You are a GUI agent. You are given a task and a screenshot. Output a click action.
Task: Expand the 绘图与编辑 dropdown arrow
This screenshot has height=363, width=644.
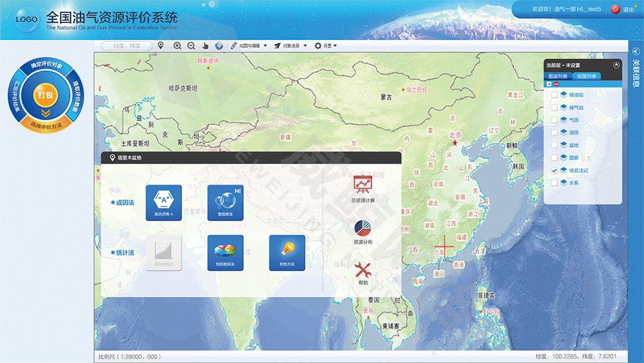pyautogui.click(x=265, y=46)
